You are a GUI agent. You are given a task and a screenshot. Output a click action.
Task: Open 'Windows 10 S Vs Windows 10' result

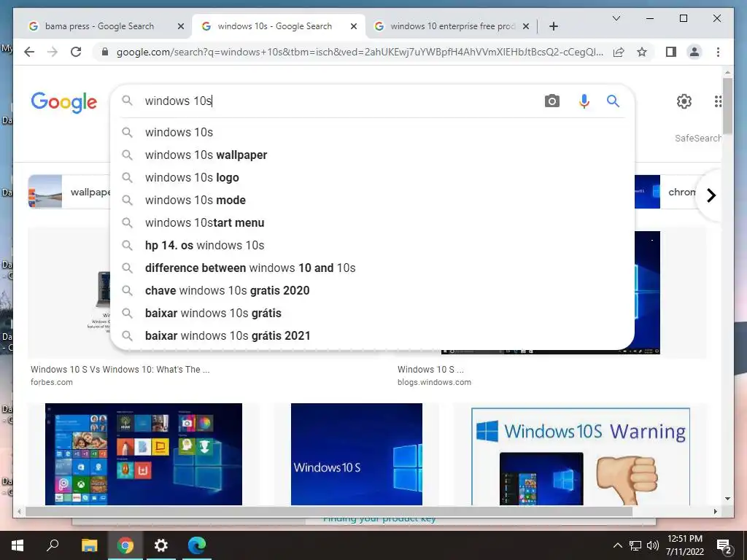click(120, 370)
